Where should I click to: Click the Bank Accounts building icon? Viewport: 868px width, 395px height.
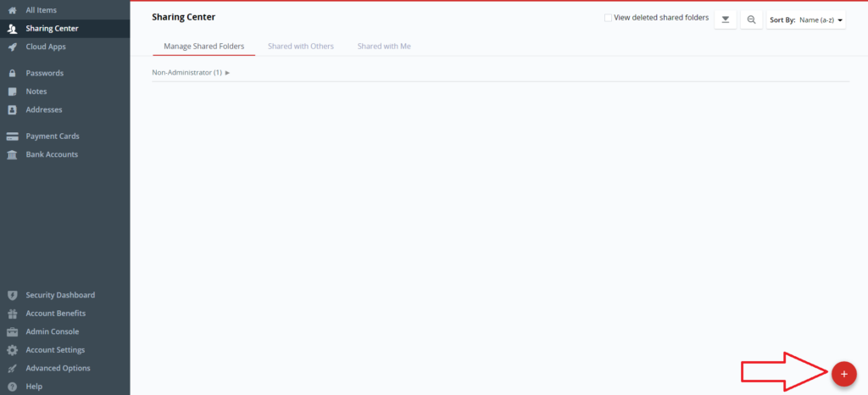[12, 154]
